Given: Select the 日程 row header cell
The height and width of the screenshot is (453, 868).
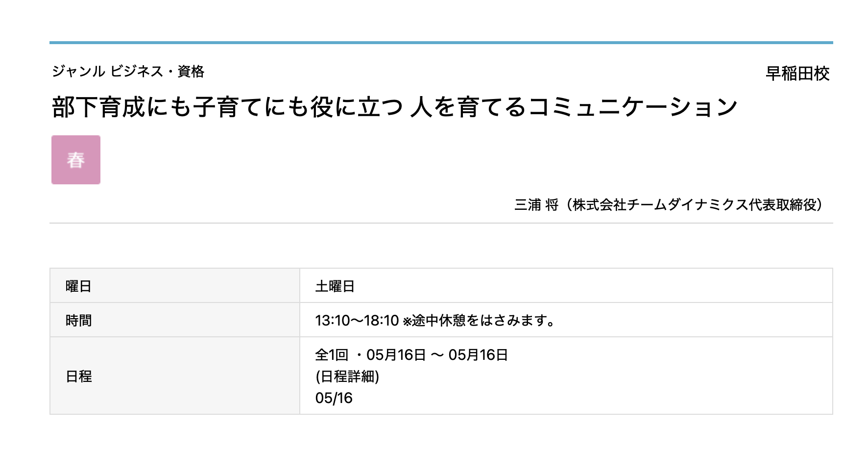Looking at the screenshot, I should coord(174,376).
